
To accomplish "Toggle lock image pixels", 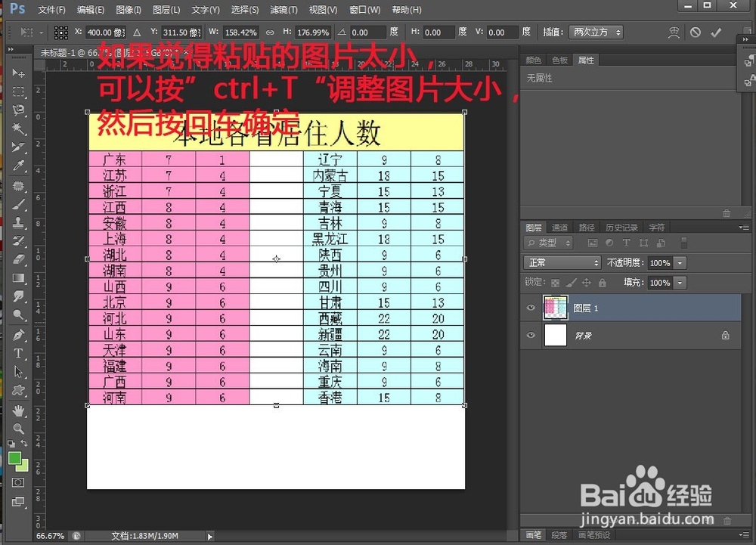I will pos(571,283).
